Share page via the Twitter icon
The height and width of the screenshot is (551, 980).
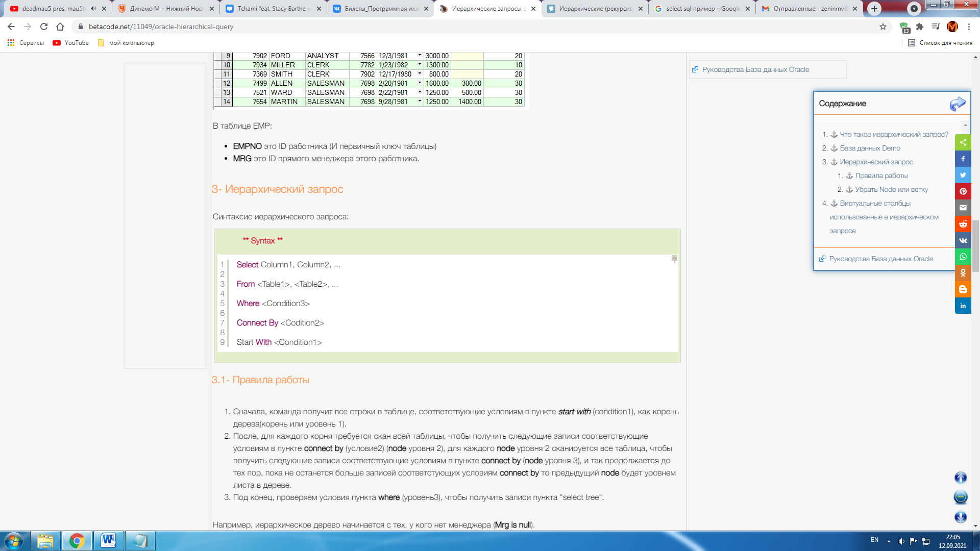963,175
